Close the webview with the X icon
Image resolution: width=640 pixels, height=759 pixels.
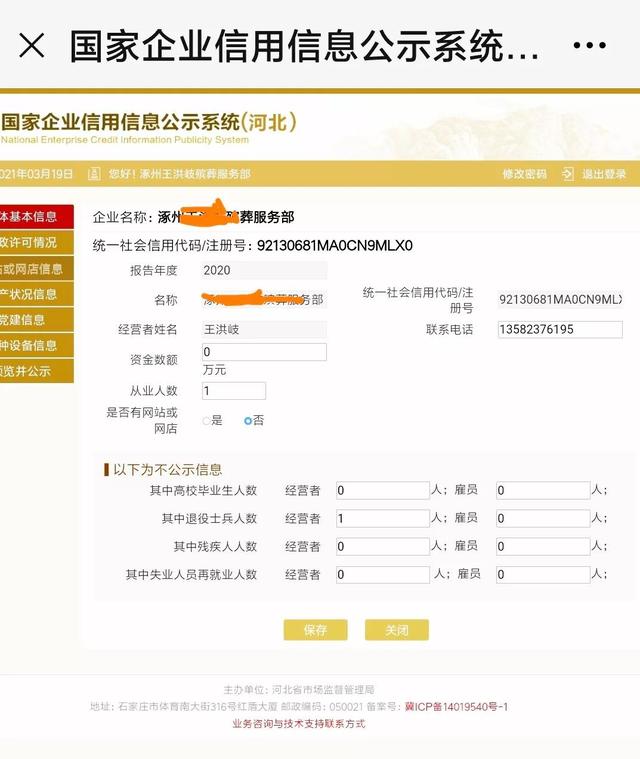32,46
